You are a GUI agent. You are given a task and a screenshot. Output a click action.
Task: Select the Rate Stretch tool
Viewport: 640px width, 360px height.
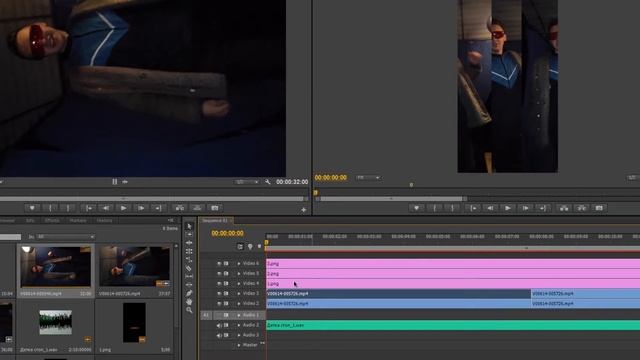click(x=189, y=260)
